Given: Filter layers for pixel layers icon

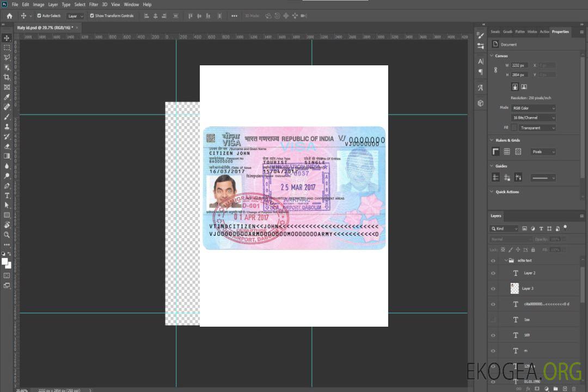Looking at the screenshot, I should pyautogui.click(x=525, y=229).
